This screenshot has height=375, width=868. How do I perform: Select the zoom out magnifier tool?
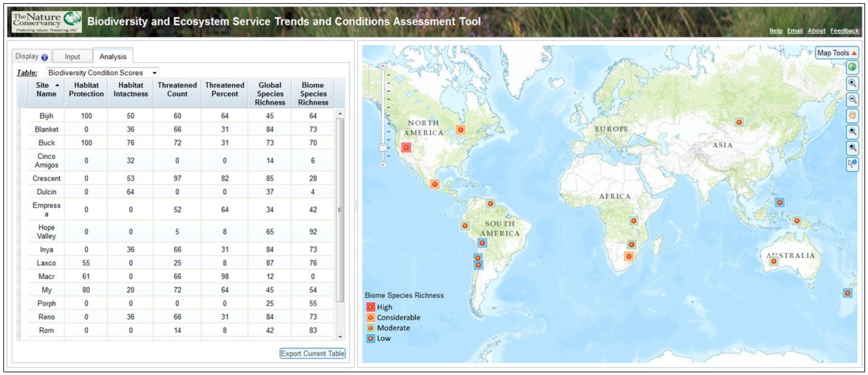click(852, 99)
